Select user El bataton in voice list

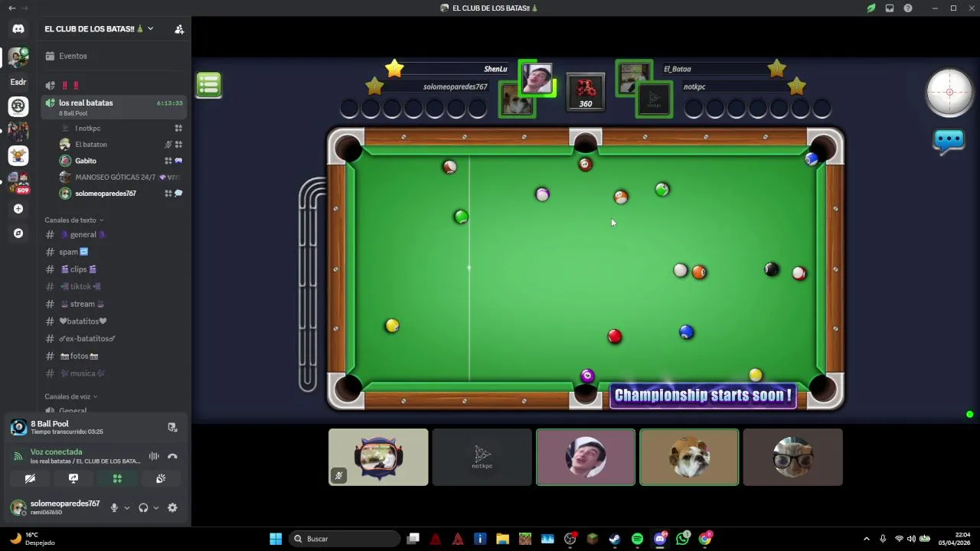tap(121, 145)
